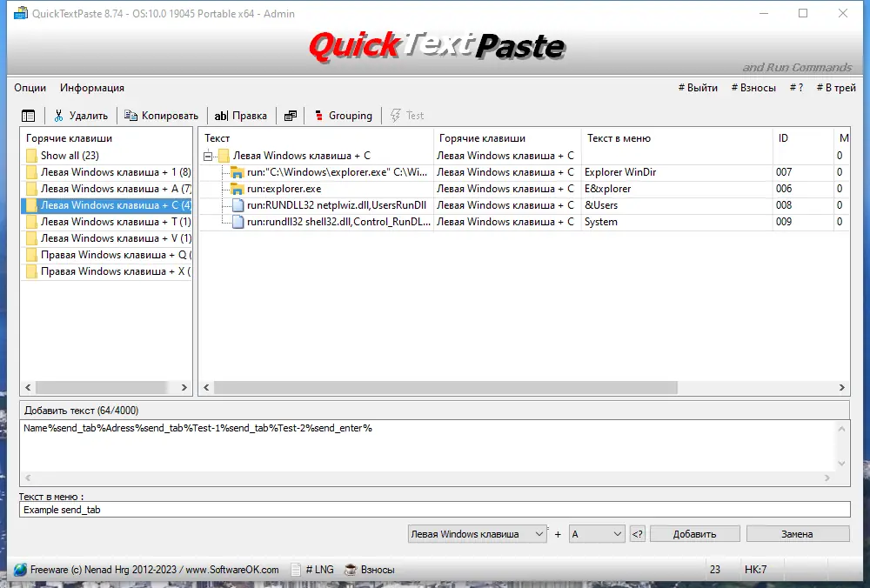Click in the Добавить текст multiline box
The height and width of the screenshot is (588, 870).
pos(427,446)
